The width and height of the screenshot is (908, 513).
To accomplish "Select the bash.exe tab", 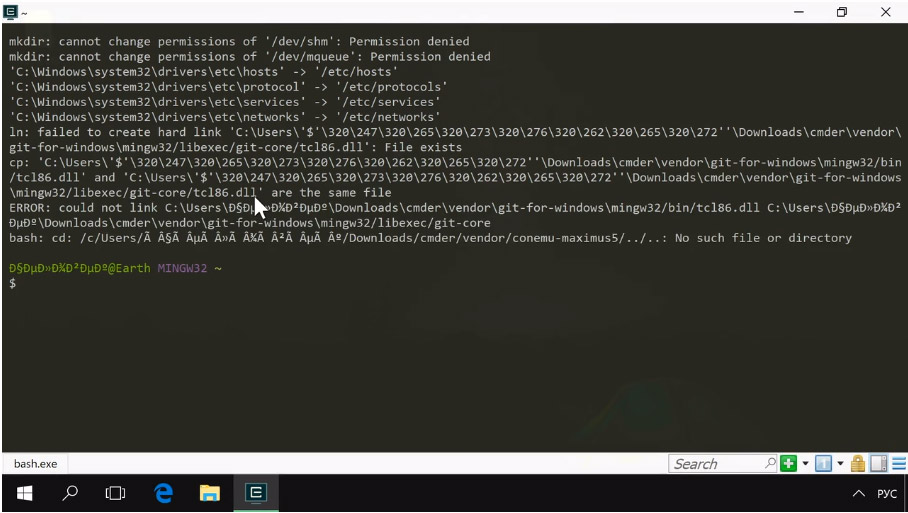I will click(36, 464).
